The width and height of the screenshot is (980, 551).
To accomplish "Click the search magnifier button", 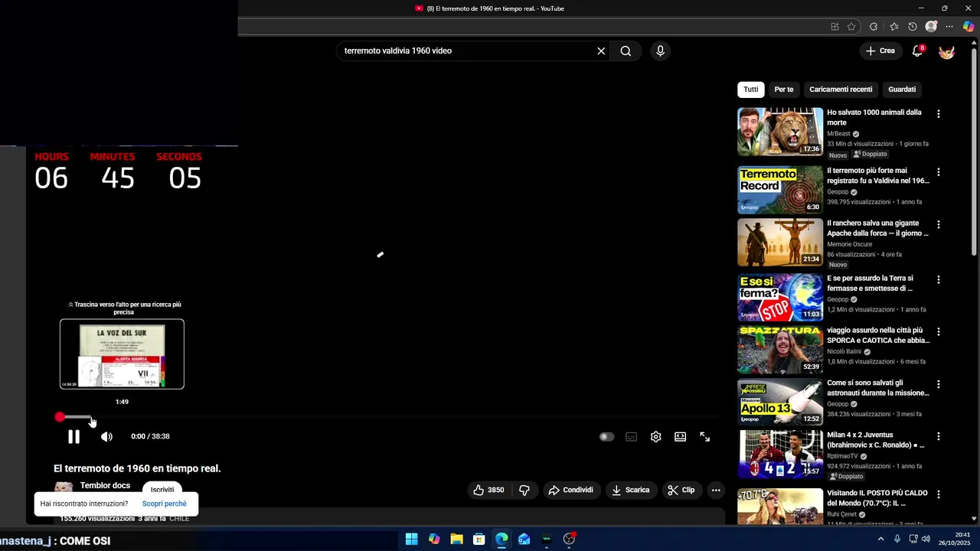I will (x=626, y=51).
